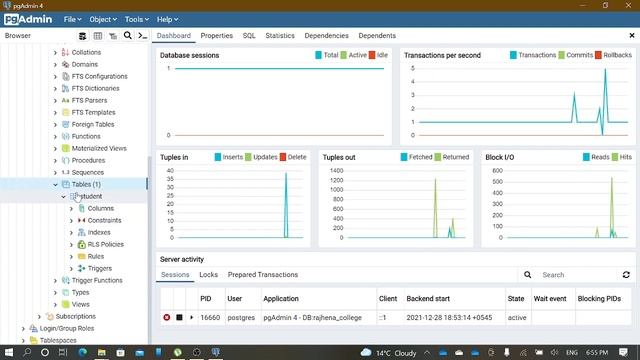Expand the Rules node
Image resolution: width=640 pixels, height=360 pixels.
(71, 256)
